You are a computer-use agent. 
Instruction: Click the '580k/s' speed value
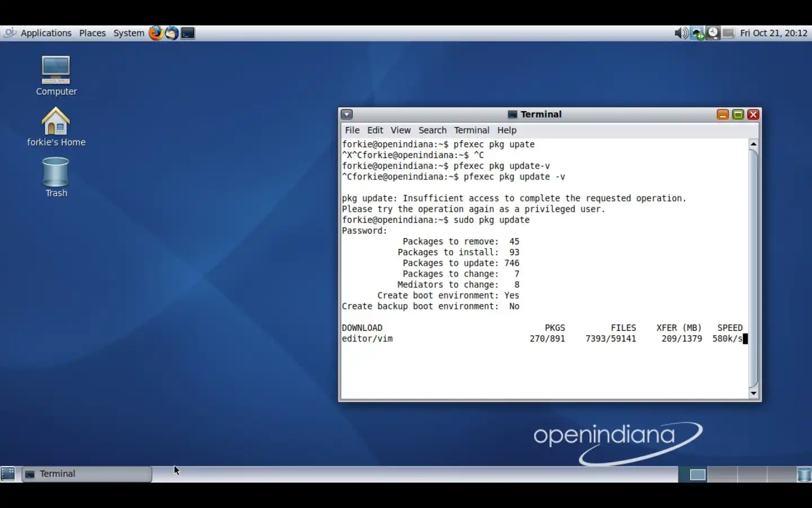click(727, 339)
